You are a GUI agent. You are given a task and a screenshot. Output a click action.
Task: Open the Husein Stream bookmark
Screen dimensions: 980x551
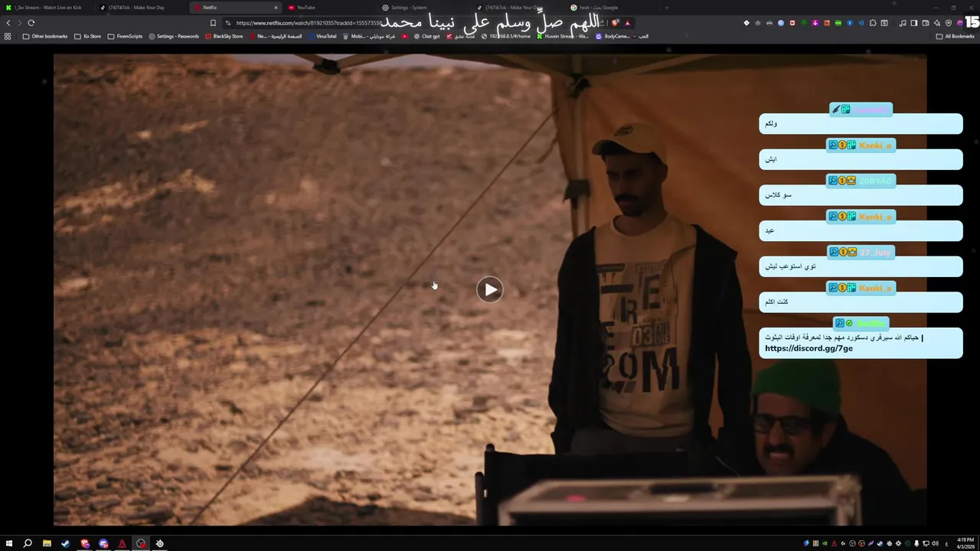click(563, 36)
